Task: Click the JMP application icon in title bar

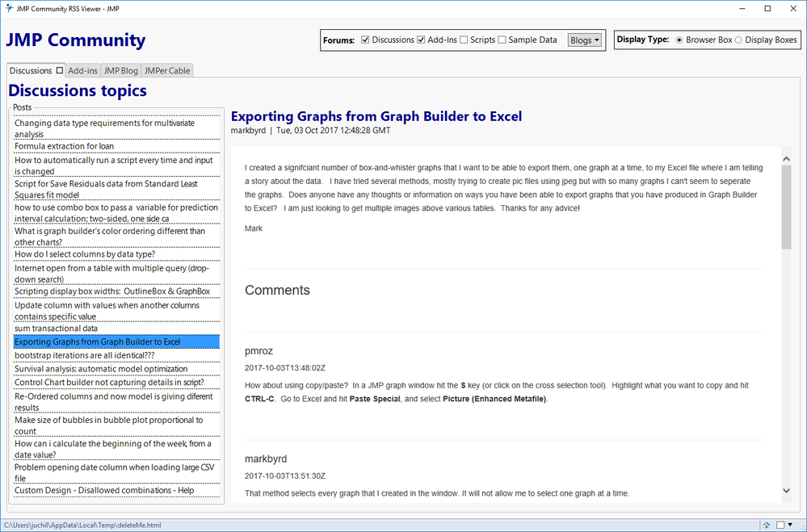Action: (x=9, y=8)
